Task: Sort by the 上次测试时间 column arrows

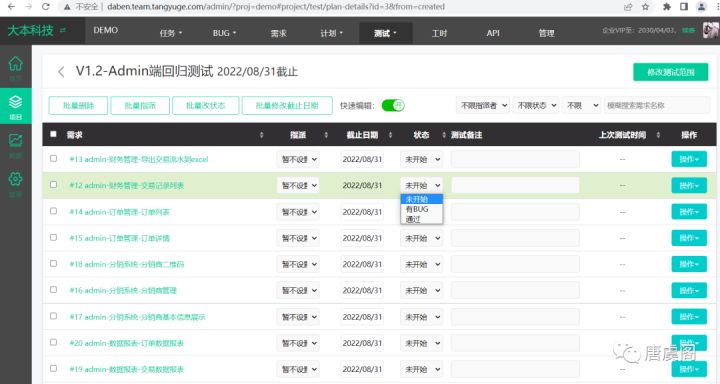Action: coord(658,135)
